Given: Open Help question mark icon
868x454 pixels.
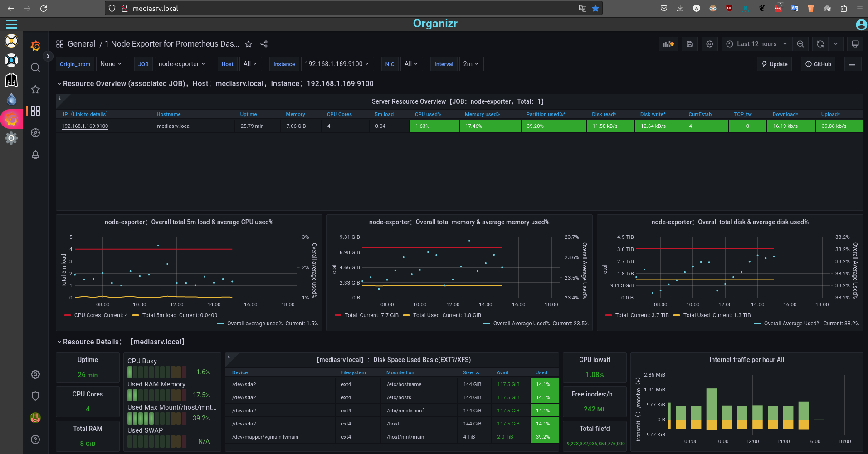Looking at the screenshot, I should pos(35,440).
